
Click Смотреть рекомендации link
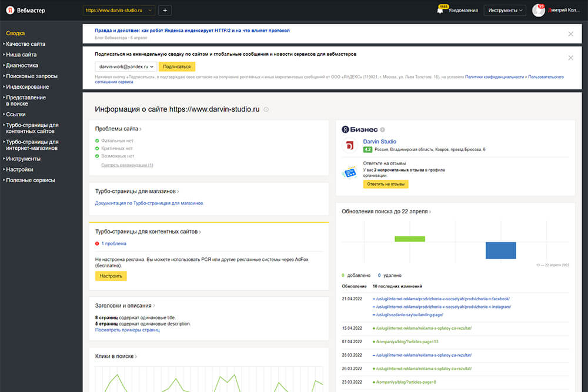pos(127,165)
